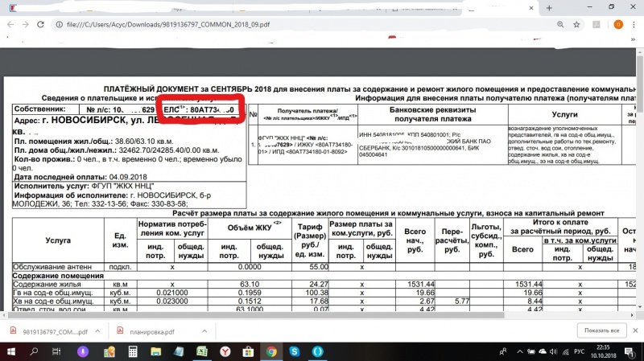Image resolution: width=644 pixels, height=361 pixels.
Task: Click the 'Исполнитель услуг: ФГУП "ЖКХ ННЦ"' text
Action: coord(84,187)
